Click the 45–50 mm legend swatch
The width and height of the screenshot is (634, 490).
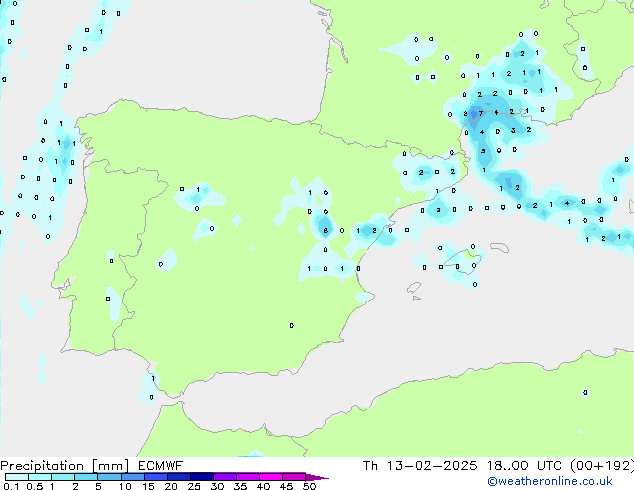[x=294, y=477]
